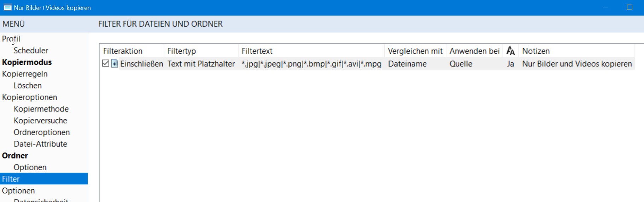Maximize the window using title bar button
The height and width of the screenshot is (202, 644).
[x=630, y=7]
